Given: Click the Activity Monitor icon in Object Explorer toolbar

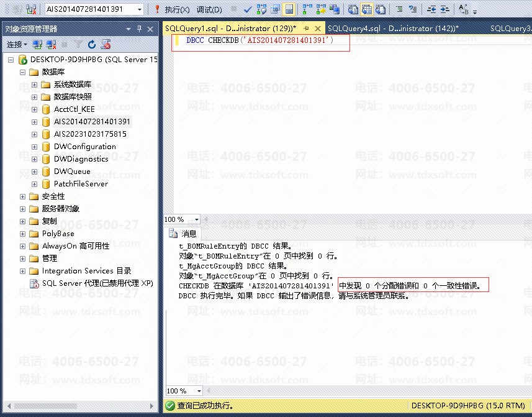Looking at the screenshot, I should tap(106, 44).
